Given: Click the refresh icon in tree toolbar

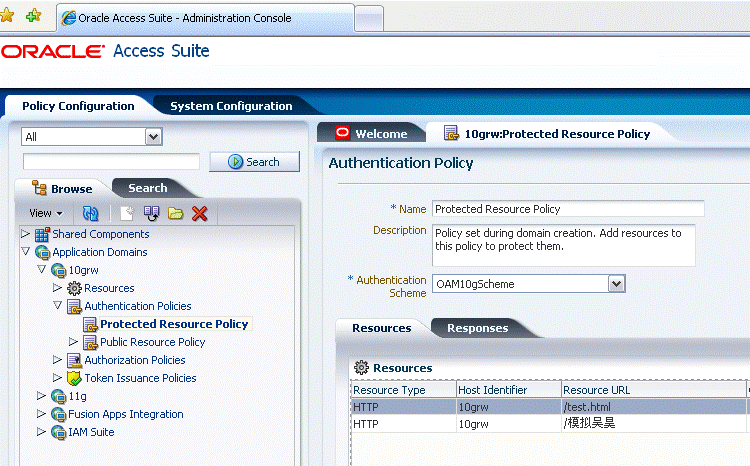Looking at the screenshot, I should [90, 213].
